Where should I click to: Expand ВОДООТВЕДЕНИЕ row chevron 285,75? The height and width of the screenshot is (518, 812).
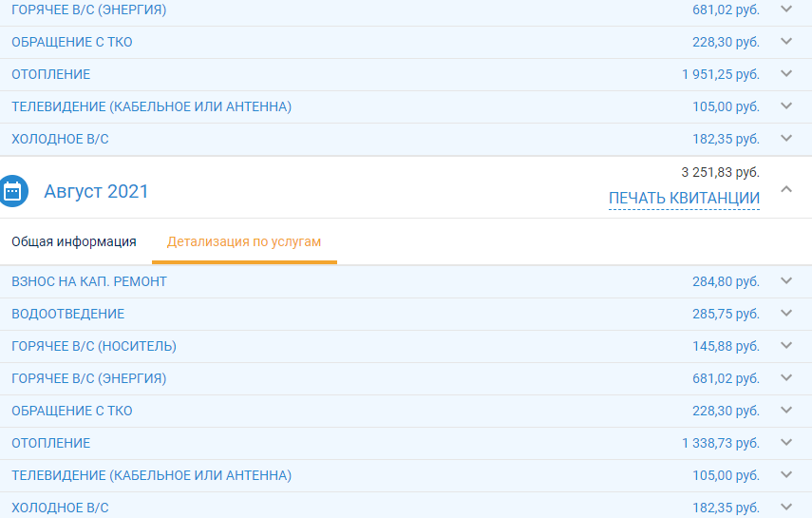(786, 314)
